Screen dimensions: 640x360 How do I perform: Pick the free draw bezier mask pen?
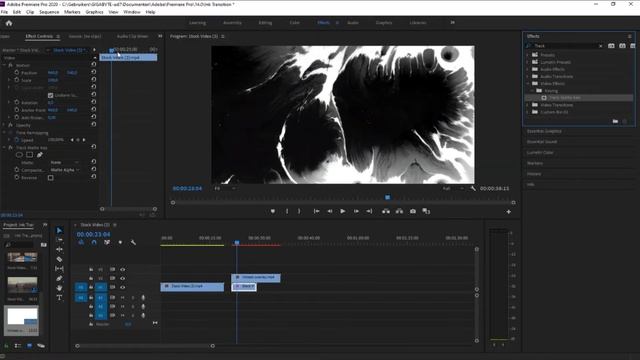[40, 155]
